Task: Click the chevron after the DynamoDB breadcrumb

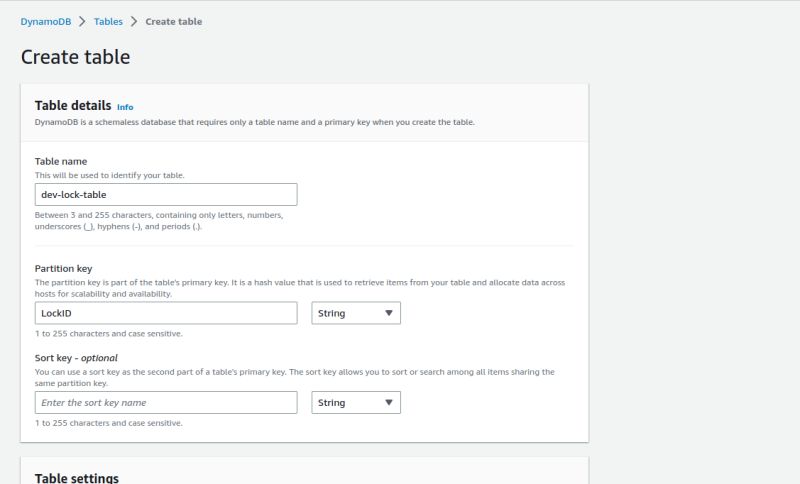Action: [x=82, y=21]
